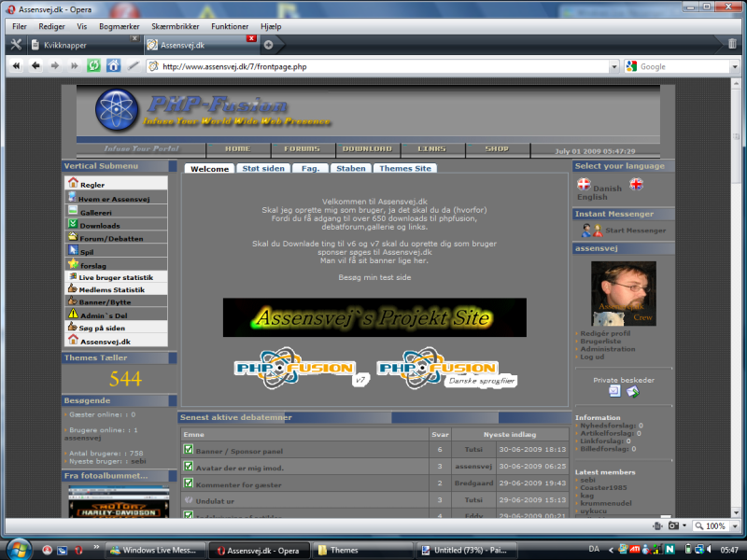Click the Home icon in the toolbar
The image size is (747, 560).
pyautogui.click(x=113, y=65)
